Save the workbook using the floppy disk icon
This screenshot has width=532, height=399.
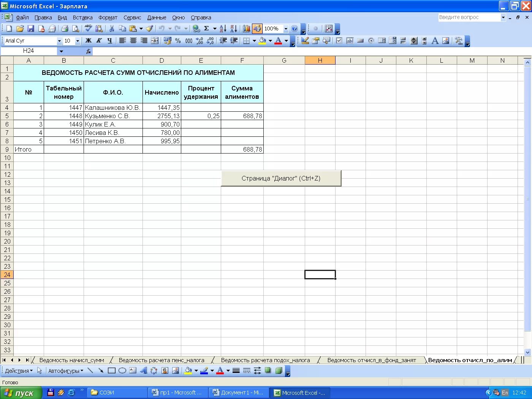tap(31, 28)
